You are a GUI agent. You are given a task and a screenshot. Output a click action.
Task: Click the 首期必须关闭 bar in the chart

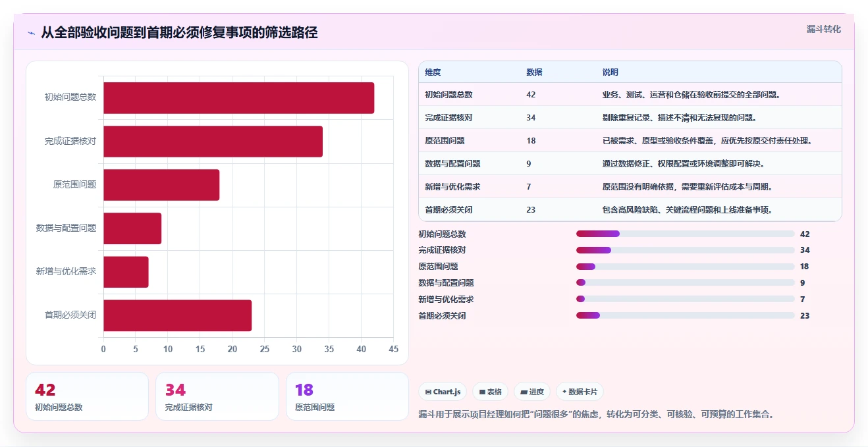click(178, 315)
